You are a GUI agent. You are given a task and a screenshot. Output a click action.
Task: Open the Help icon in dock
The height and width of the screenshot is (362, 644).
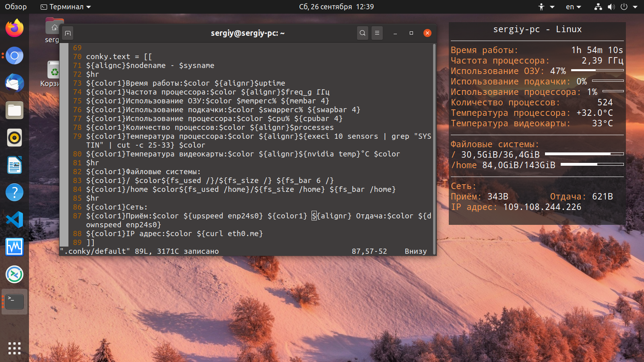click(14, 192)
